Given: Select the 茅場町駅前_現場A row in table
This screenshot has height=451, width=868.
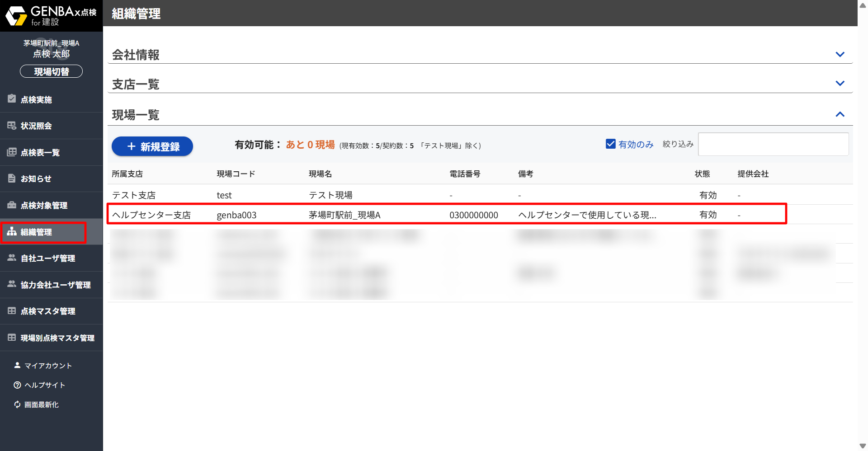Looking at the screenshot, I should click(344, 215).
